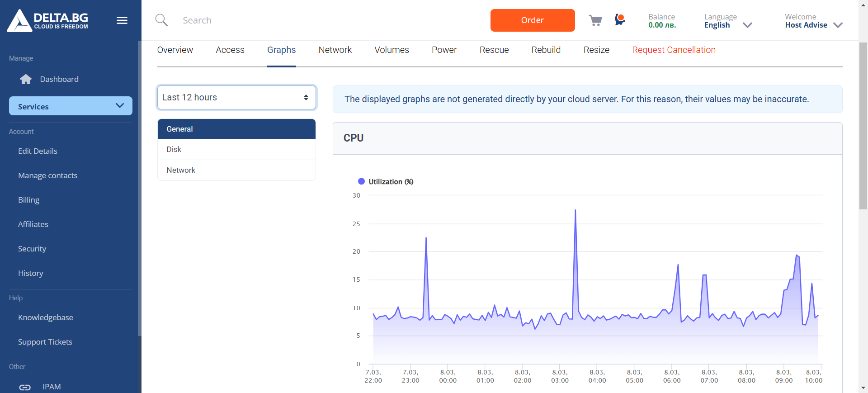Open Affiliates page

click(x=33, y=224)
